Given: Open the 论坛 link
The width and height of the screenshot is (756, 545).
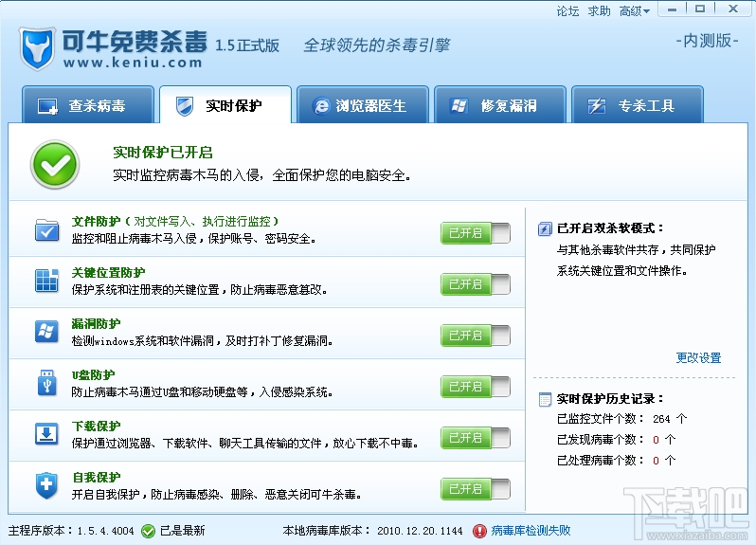Looking at the screenshot, I should (x=567, y=11).
